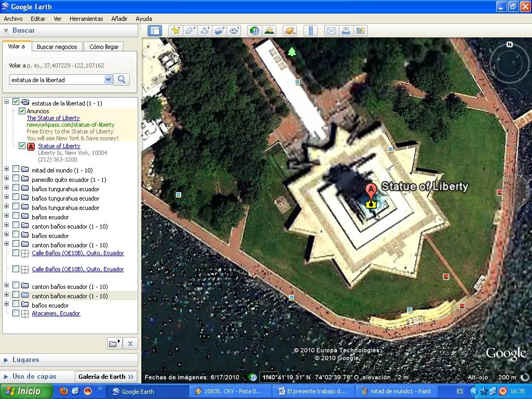Image resolution: width=532 pixels, height=399 pixels.
Task: Click into the Volar a search field
Action: point(57,79)
